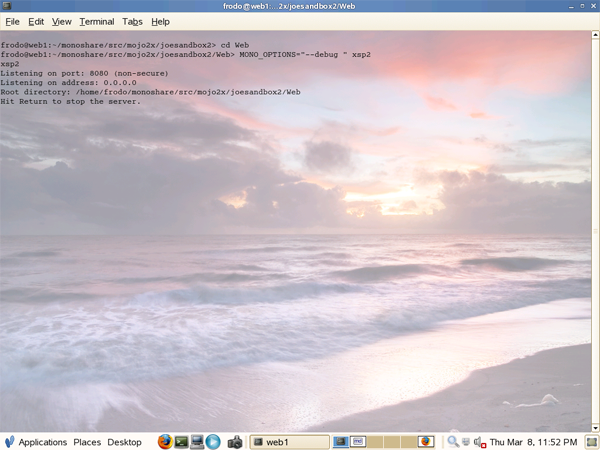Click the computer monitor launcher icon

(197, 442)
